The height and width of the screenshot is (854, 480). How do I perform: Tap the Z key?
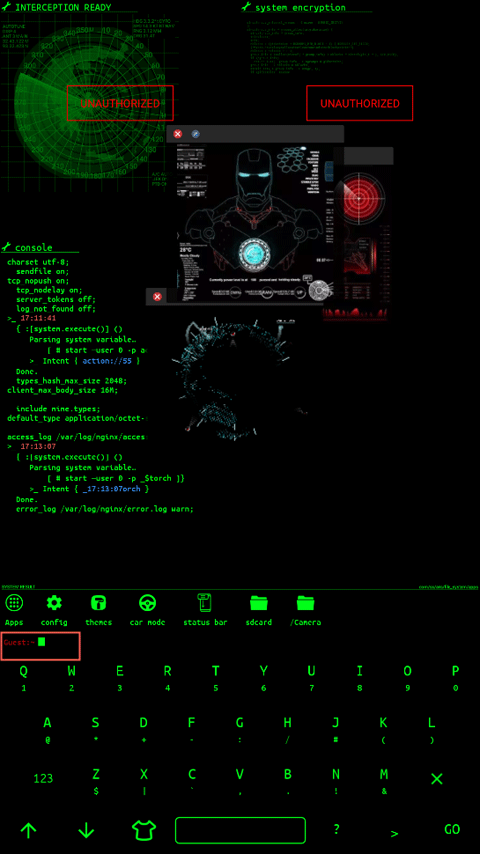96,774
